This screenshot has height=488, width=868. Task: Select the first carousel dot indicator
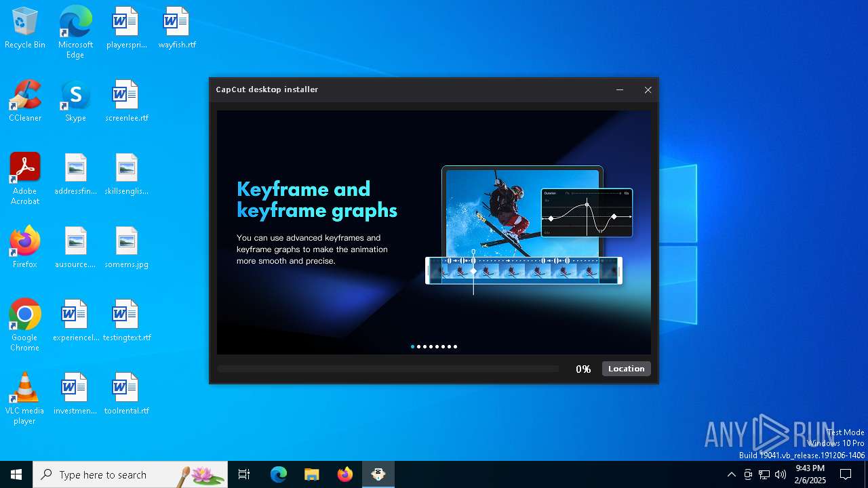click(x=412, y=346)
